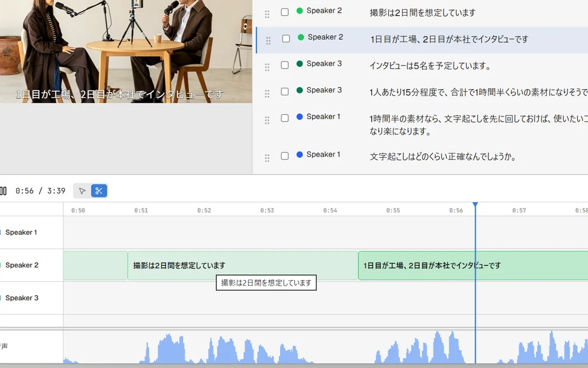Select the scissors cut tool
The image size is (588, 368).
coord(99,191)
